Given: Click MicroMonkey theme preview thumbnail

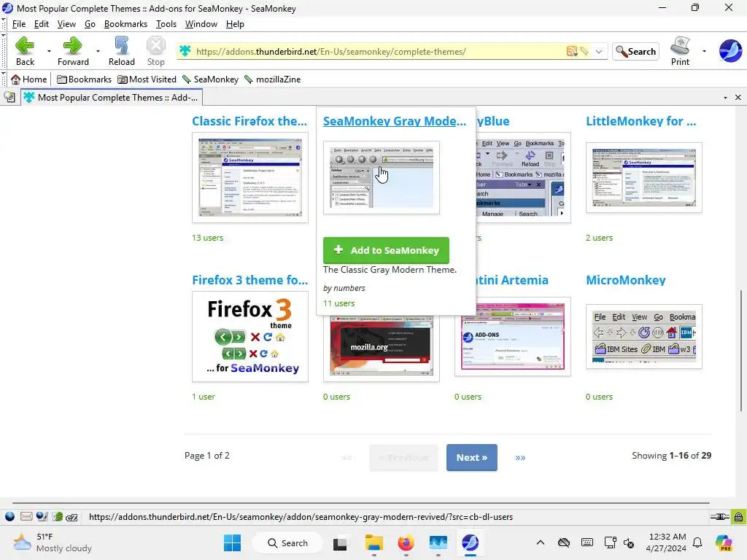Looking at the screenshot, I should point(643,336).
